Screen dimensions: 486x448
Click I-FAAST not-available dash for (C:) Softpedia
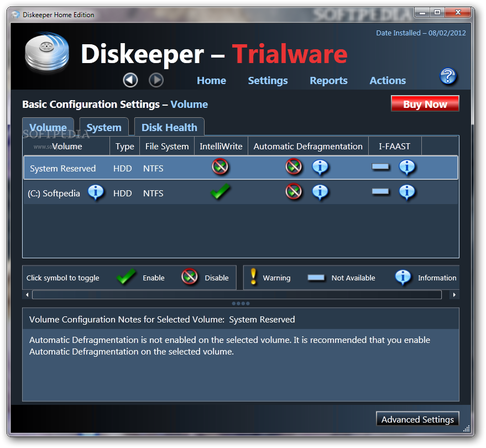coord(380,192)
